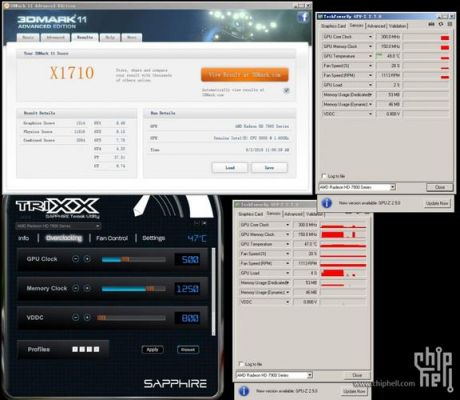
Task: Click the orange View Result at 3DMark.com button
Action: pyautogui.click(x=245, y=75)
